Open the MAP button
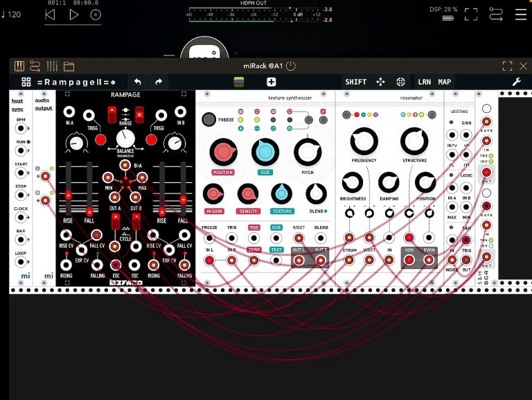 (445, 82)
